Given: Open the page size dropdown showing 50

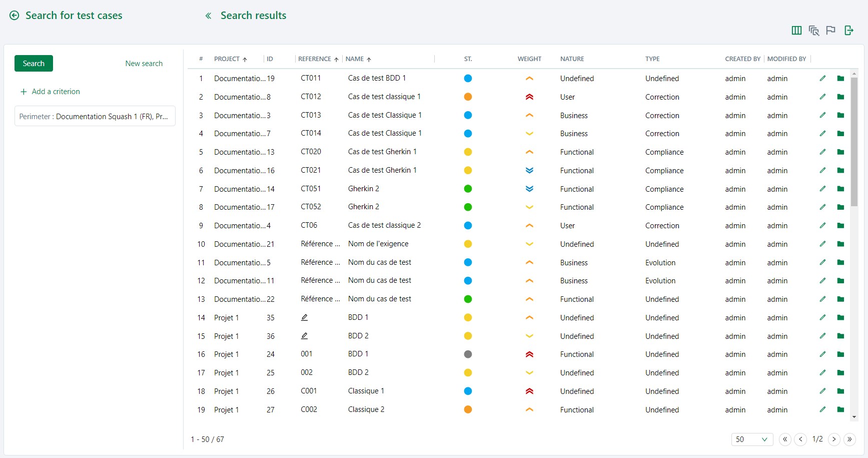Looking at the screenshot, I should (751, 439).
